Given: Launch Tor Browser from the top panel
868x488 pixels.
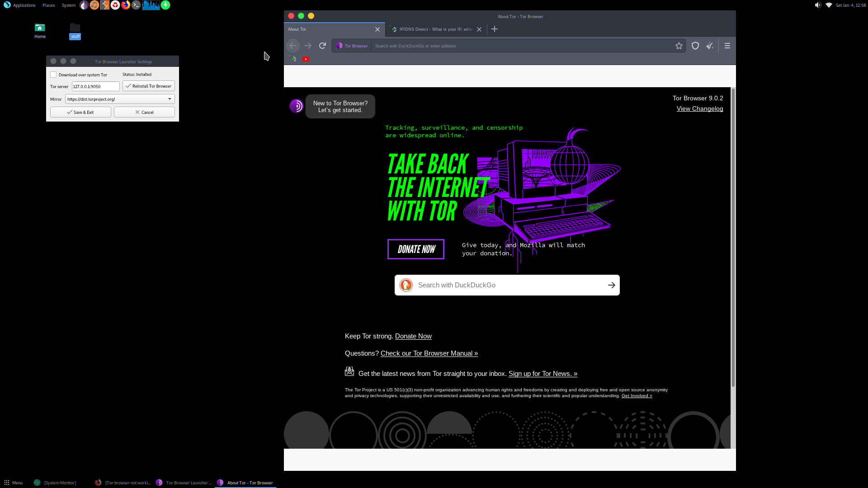Looking at the screenshot, I should click(84, 5).
